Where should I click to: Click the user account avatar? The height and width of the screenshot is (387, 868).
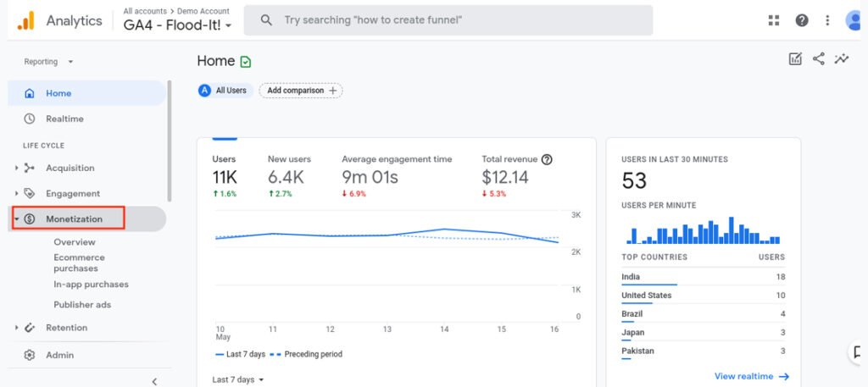click(x=854, y=20)
